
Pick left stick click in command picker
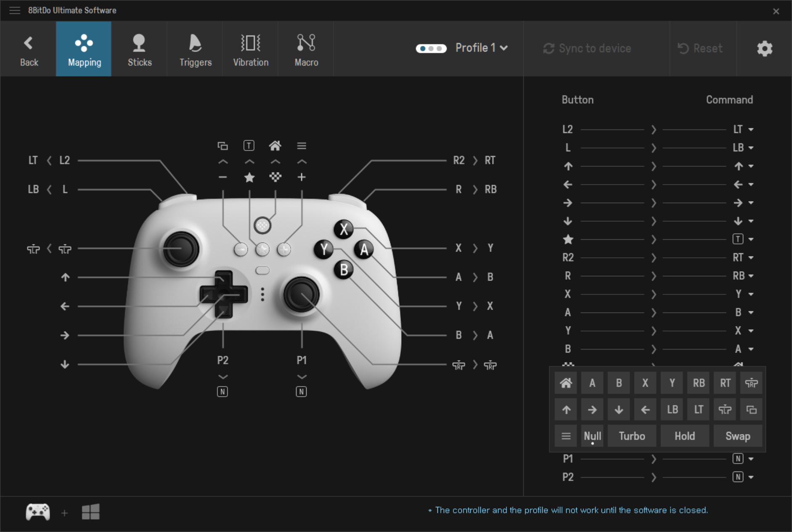725,410
